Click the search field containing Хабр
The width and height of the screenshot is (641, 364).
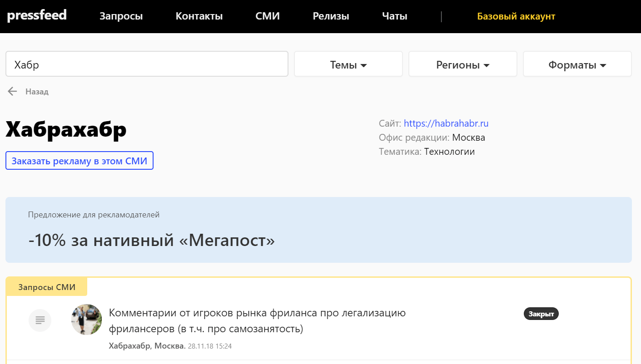click(x=147, y=64)
